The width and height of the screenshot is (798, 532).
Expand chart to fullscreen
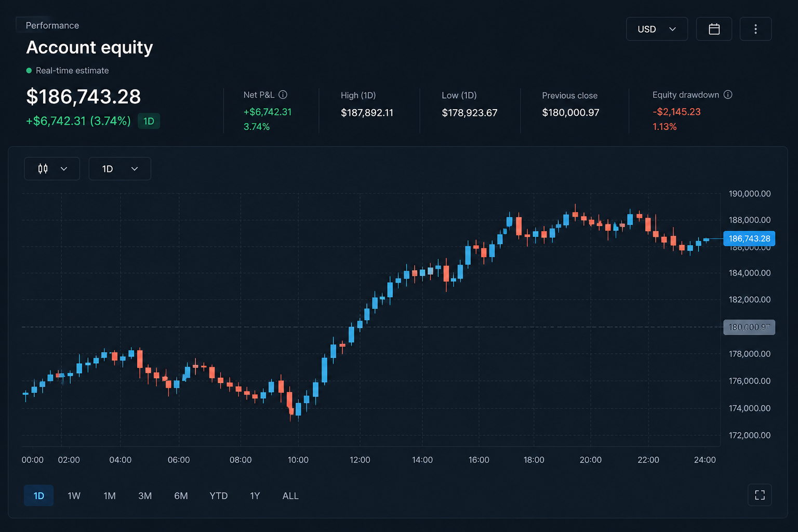click(760, 495)
